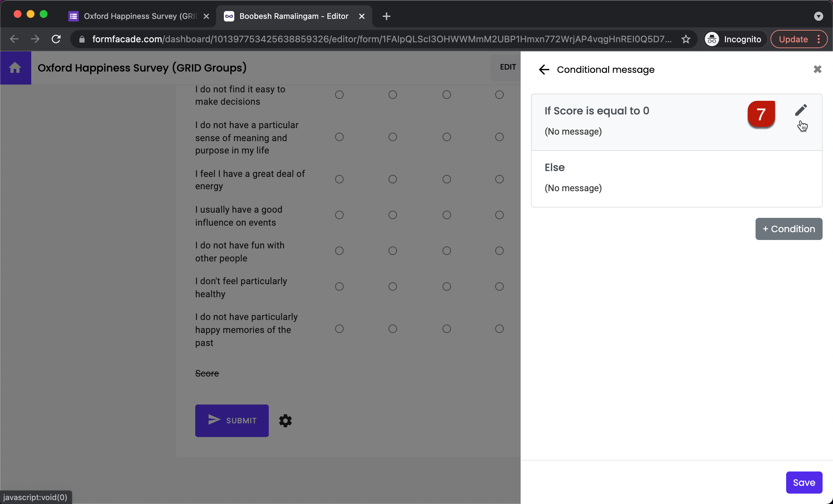Add a new condition with + Condition

pos(788,229)
